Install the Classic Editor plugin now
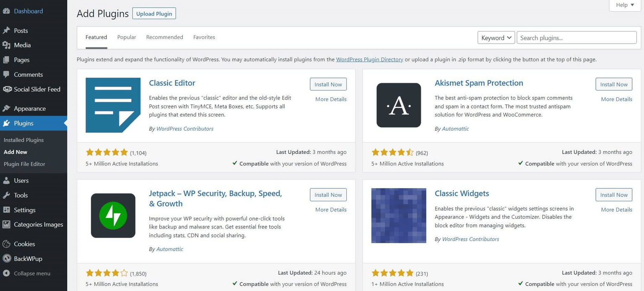644x291 pixels. click(x=328, y=84)
